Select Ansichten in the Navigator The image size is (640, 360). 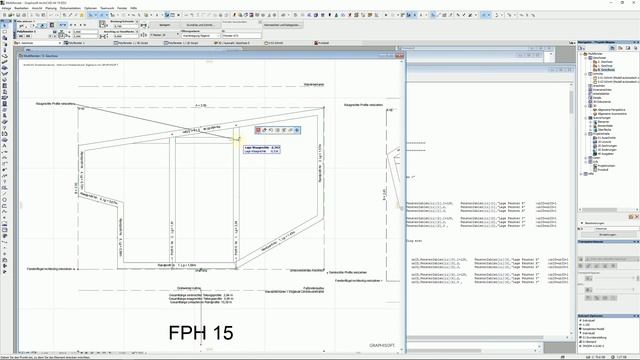coord(599,86)
